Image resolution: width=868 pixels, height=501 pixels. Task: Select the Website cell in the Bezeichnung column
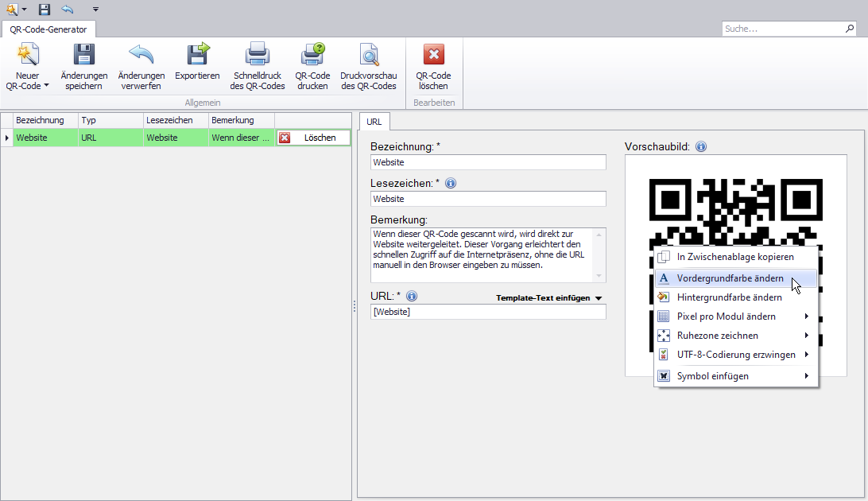click(x=45, y=138)
